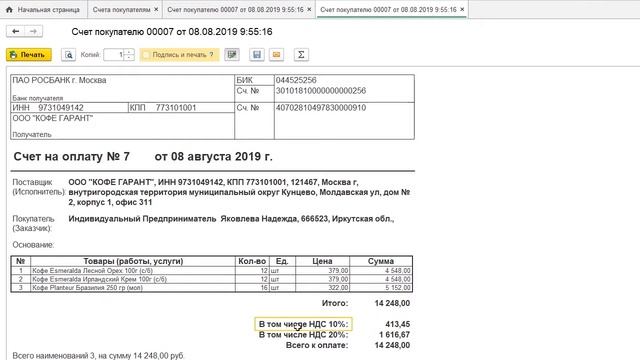The height and width of the screenshot is (360, 640).
Task: Click the Цена column header
Action: (x=322, y=261)
